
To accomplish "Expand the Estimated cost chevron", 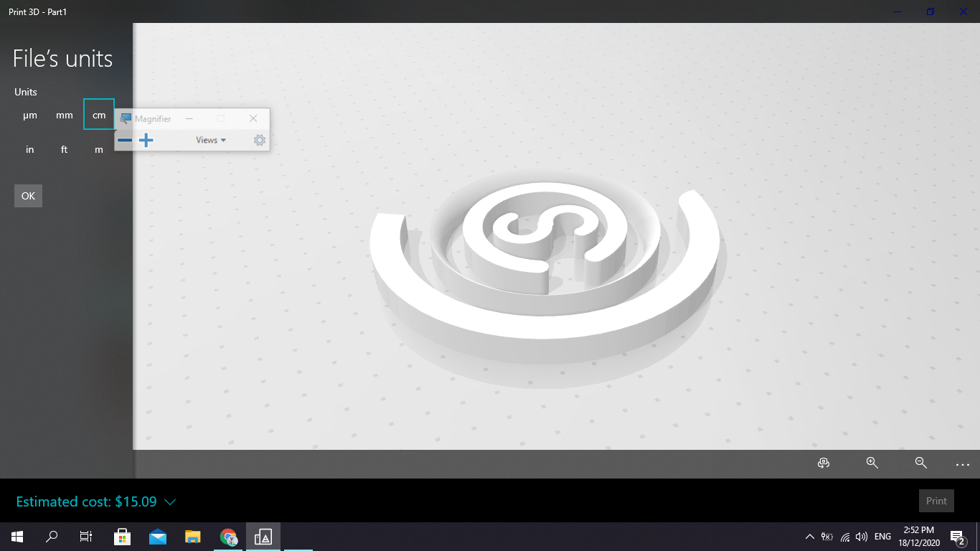I will [170, 502].
